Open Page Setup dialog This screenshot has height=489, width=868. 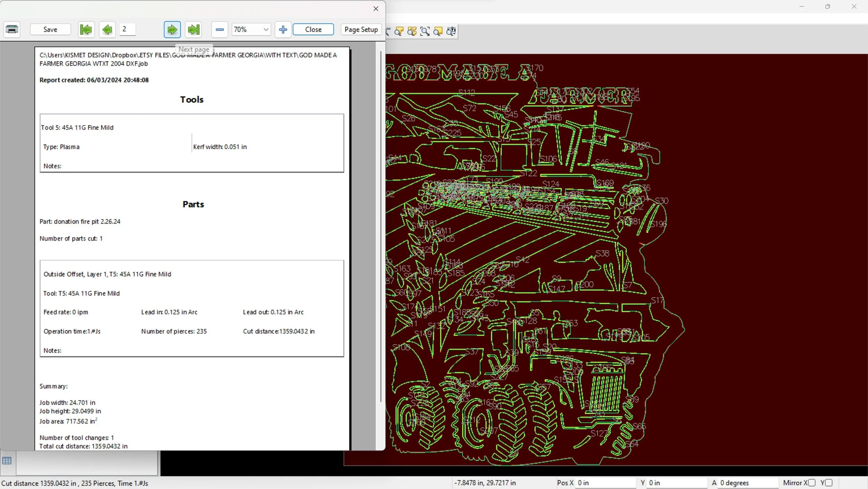361,30
